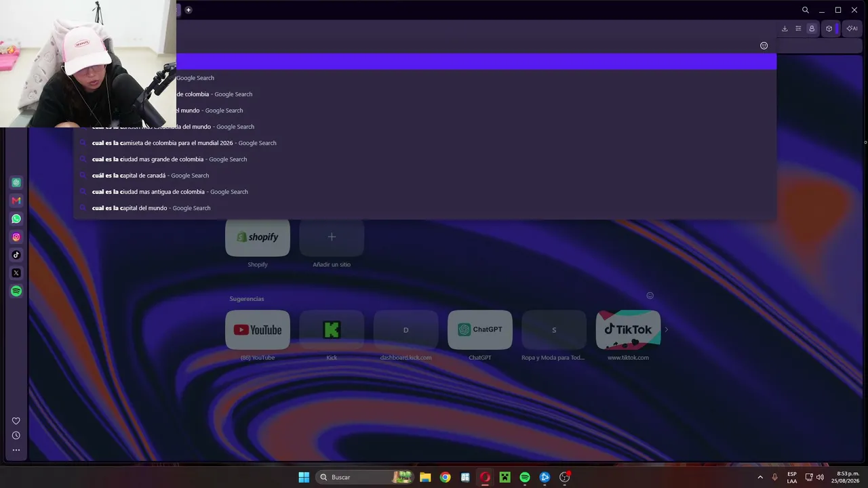Click the microphone tray icon
This screenshot has height=488, width=868.
[x=775, y=477]
